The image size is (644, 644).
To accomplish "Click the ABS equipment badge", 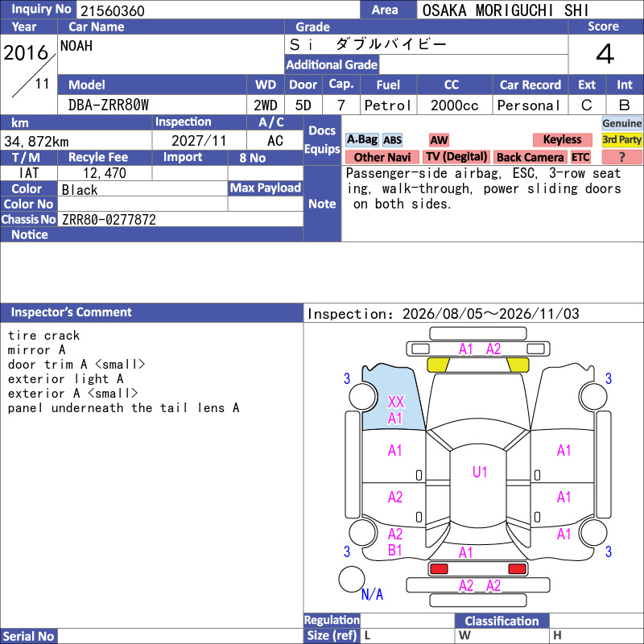I will (392, 140).
